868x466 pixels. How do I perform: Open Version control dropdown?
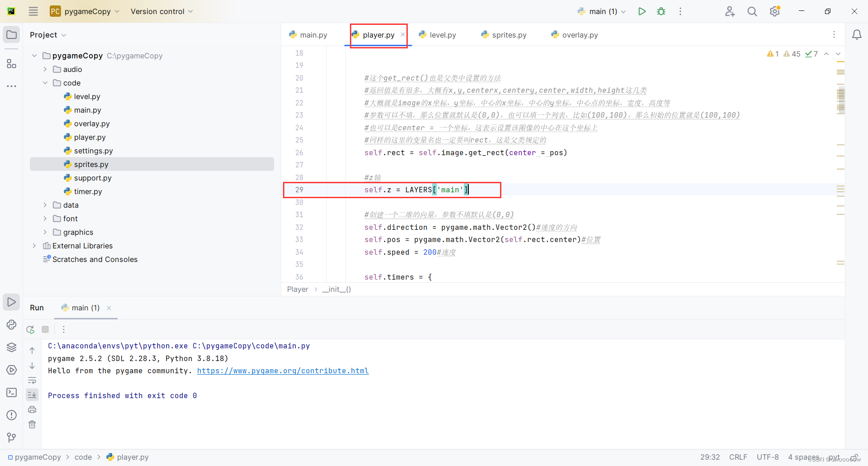coord(161,11)
